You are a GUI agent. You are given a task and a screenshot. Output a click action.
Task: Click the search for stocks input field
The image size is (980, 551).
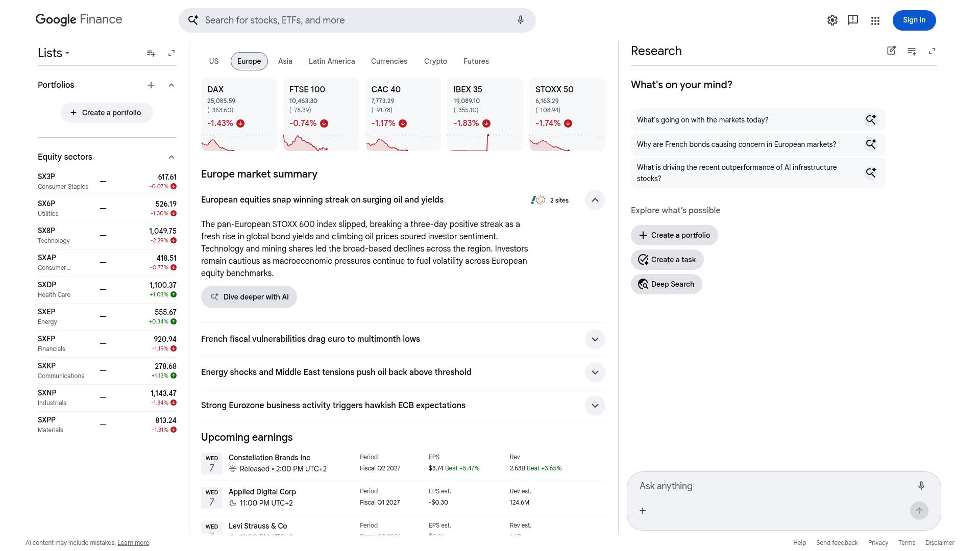click(x=357, y=20)
